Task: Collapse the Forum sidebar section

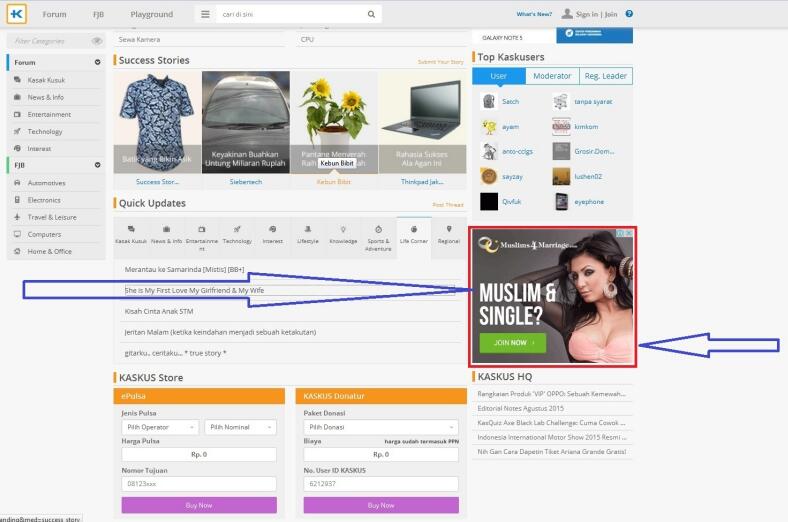Action: click(97, 62)
